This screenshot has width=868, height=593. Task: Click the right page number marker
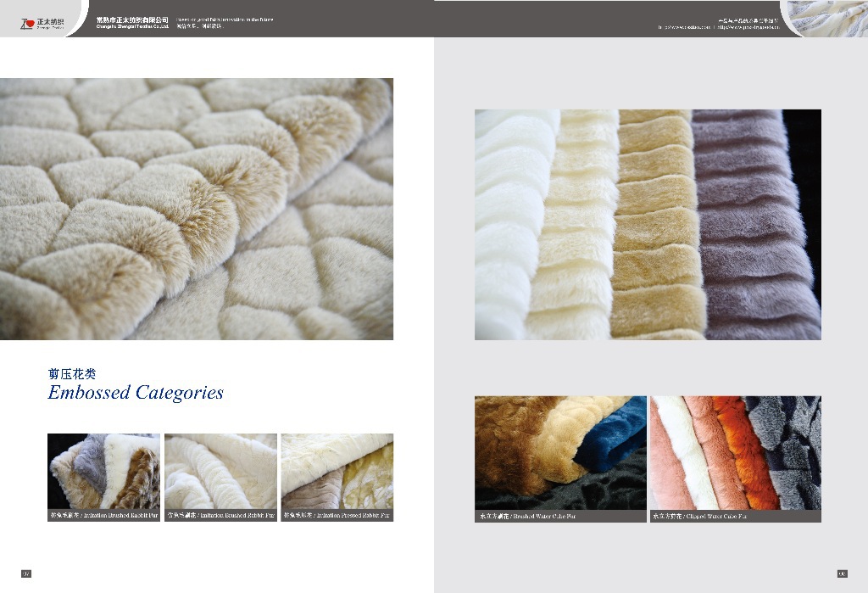842,573
